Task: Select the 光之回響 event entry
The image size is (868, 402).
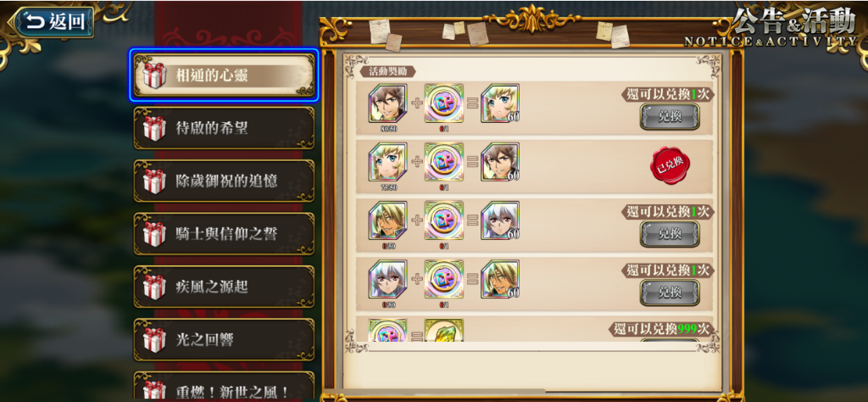Action: (224, 340)
